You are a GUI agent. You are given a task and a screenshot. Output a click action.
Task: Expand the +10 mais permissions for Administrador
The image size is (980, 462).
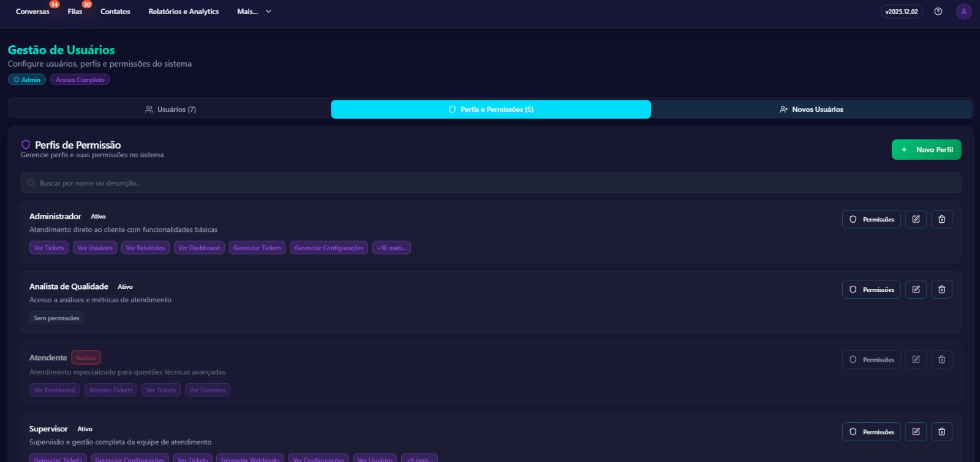coord(391,248)
